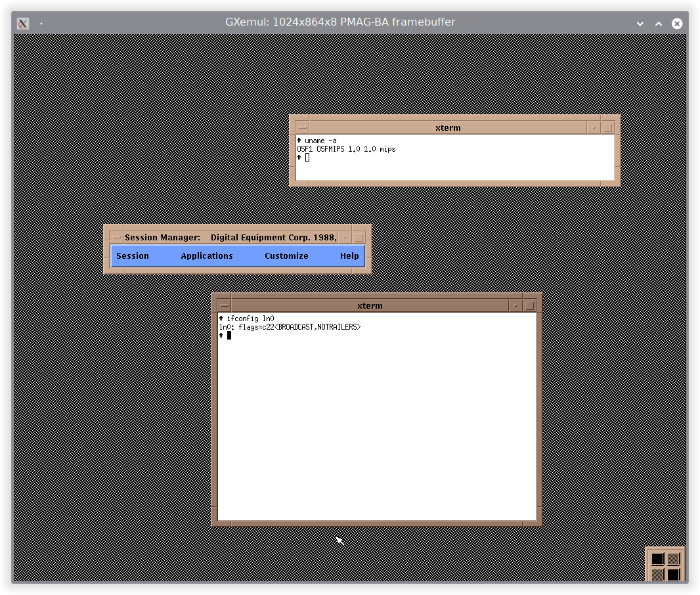Maximize the Session Manager window
This screenshot has height=595, width=700.
click(x=359, y=238)
